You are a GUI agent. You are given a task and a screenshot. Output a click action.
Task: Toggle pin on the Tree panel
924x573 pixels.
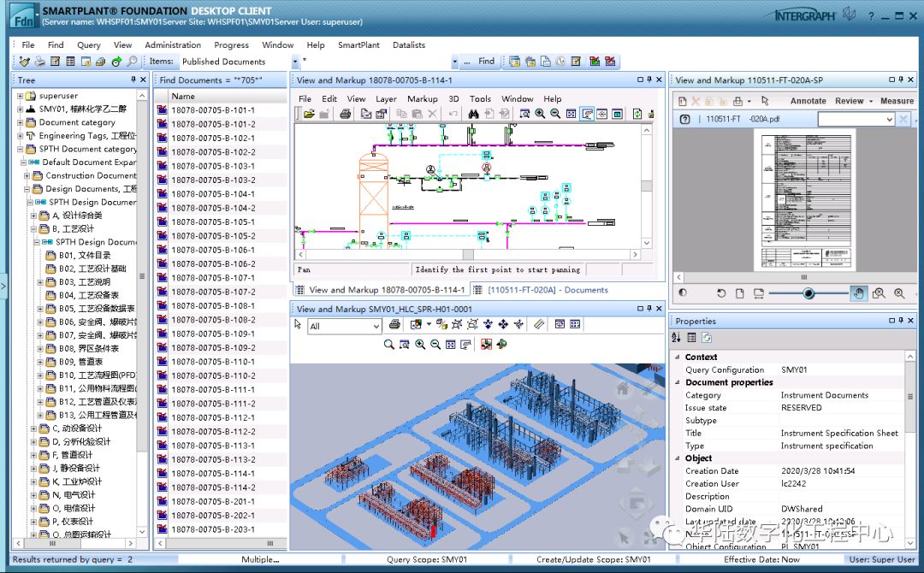(x=133, y=80)
